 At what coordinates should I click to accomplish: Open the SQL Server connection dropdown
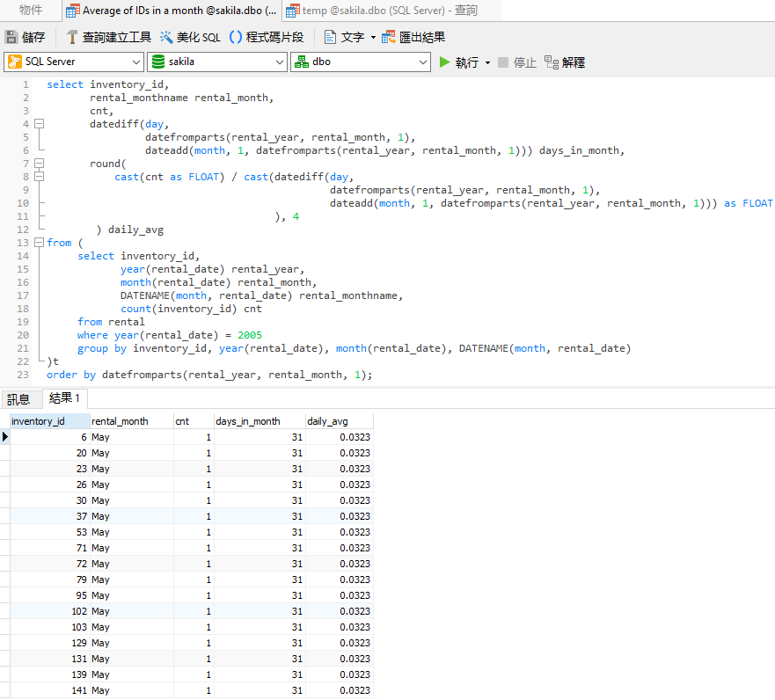coord(135,62)
